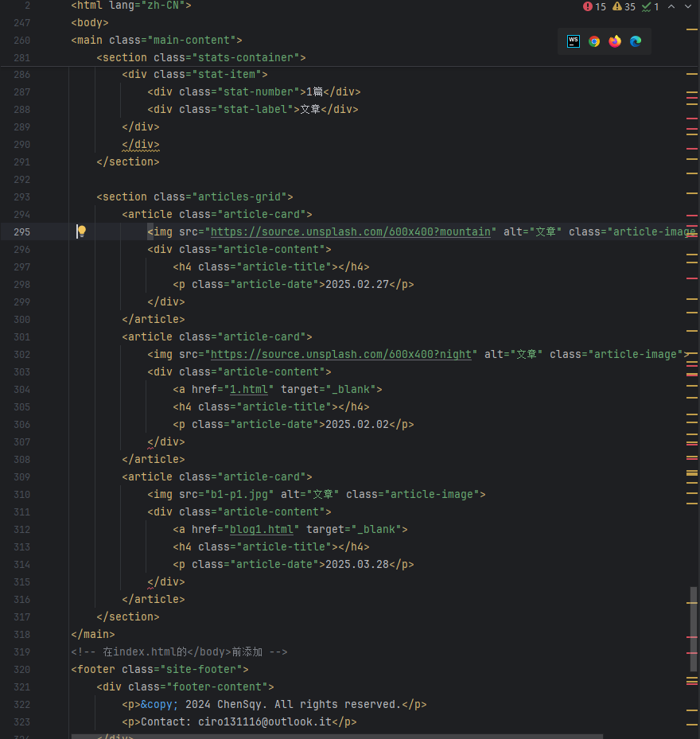Screen dimensions: 700x739
Task: Open the page in Firefox browser
Action: (615, 41)
